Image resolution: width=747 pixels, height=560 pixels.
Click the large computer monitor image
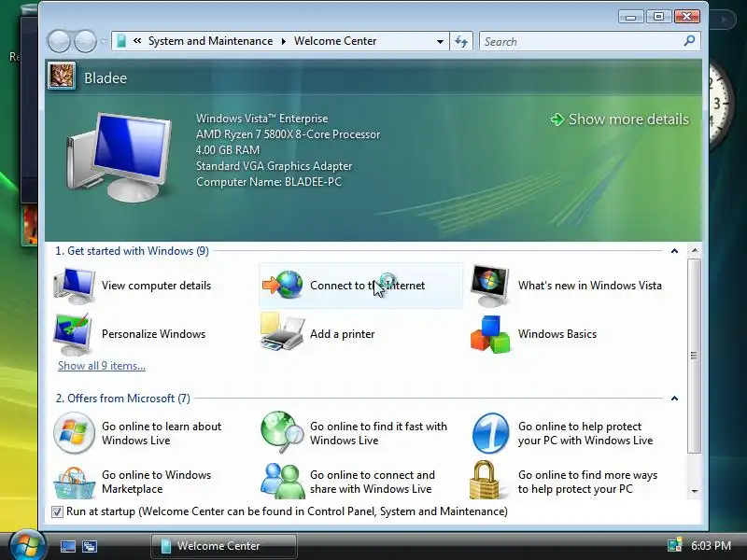[x=120, y=157]
